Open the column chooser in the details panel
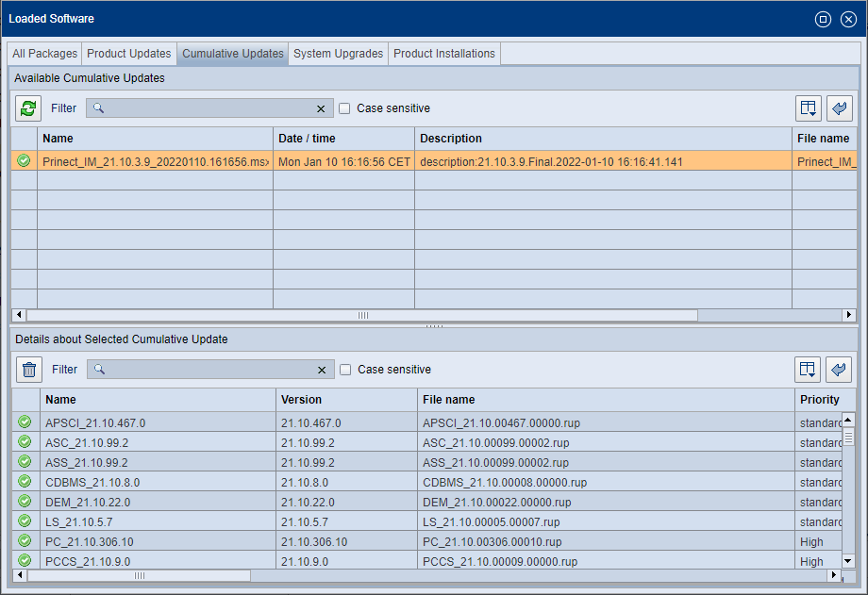This screenshot has width=868, height=595. pos(808,369)
